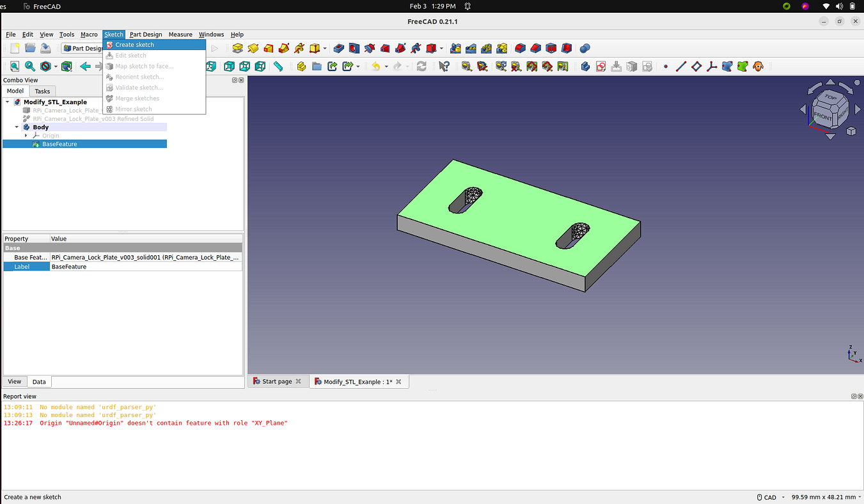The image size is (864, 504).
Task: Switch to the View property tab
Action: 14,382
